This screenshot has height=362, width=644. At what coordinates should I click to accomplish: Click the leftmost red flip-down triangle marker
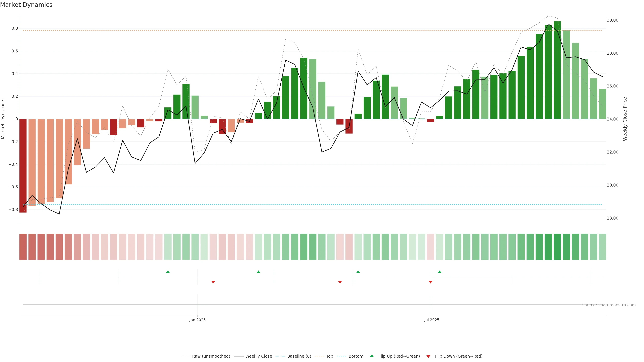tap(213, 282)
